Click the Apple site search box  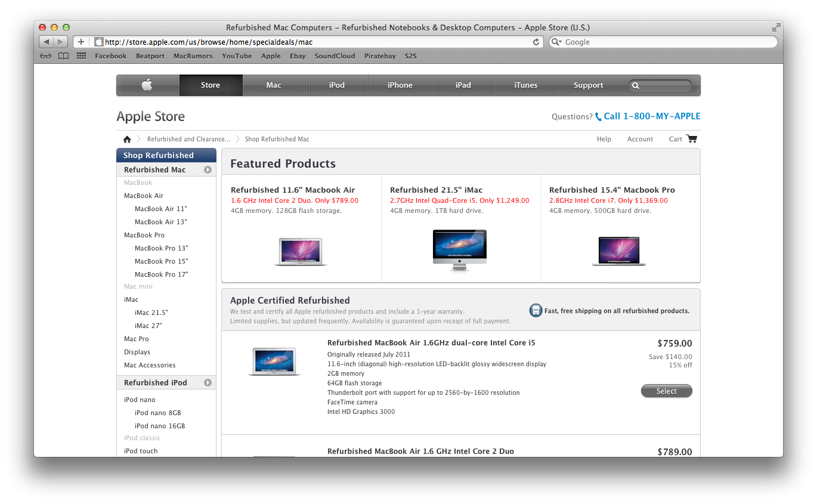(x=660, y=85)
